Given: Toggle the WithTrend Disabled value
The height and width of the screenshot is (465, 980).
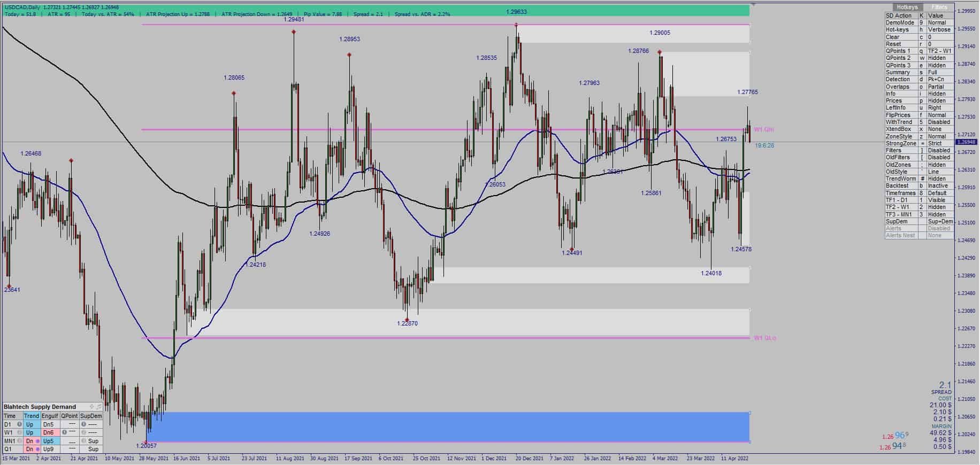Looking at the screenshot, I should tap(940, 122).
